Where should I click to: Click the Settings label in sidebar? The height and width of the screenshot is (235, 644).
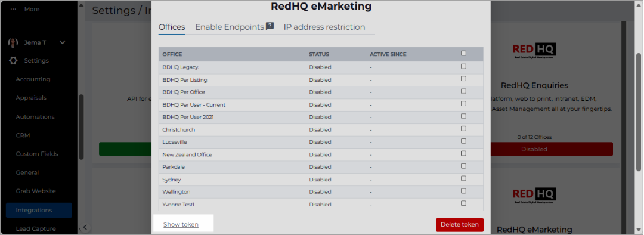pyautogui.click(x=36, y=60)
